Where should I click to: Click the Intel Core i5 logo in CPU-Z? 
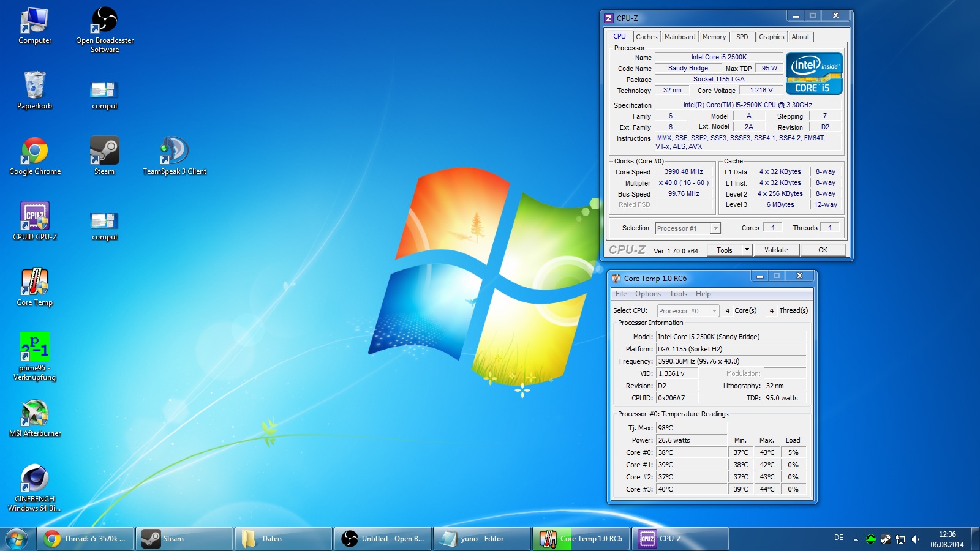814,73
